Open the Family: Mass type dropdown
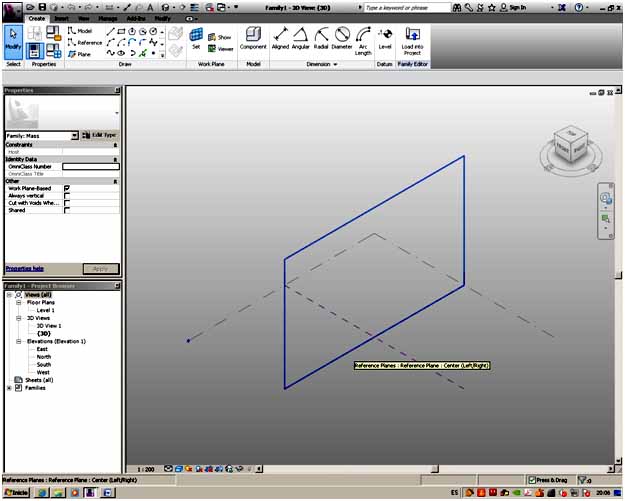This screenshot has width=625, height=501. coord(74,135)
